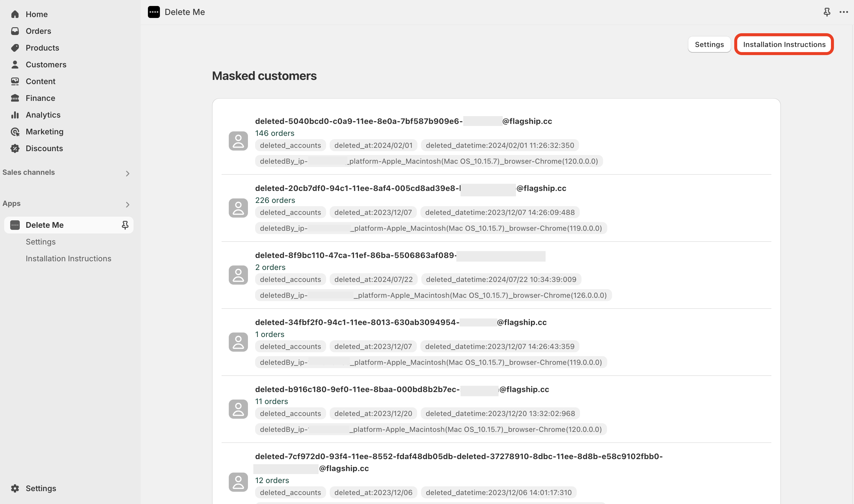Select Settings under Delete Me app

[41, 242]
